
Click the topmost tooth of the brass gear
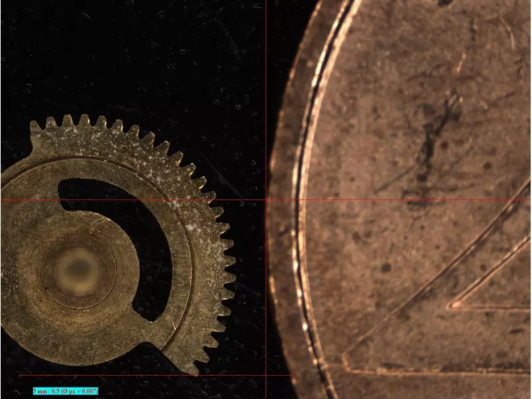tap(67, 120)
